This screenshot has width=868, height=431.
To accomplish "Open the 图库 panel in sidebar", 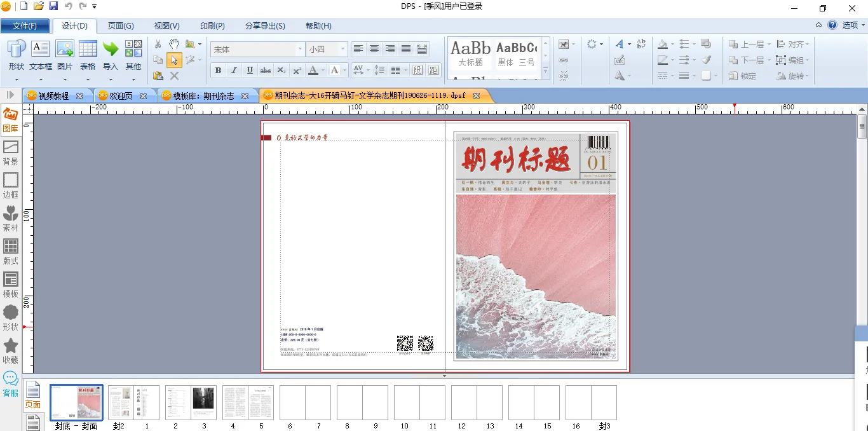I will (x=11, y=120).
